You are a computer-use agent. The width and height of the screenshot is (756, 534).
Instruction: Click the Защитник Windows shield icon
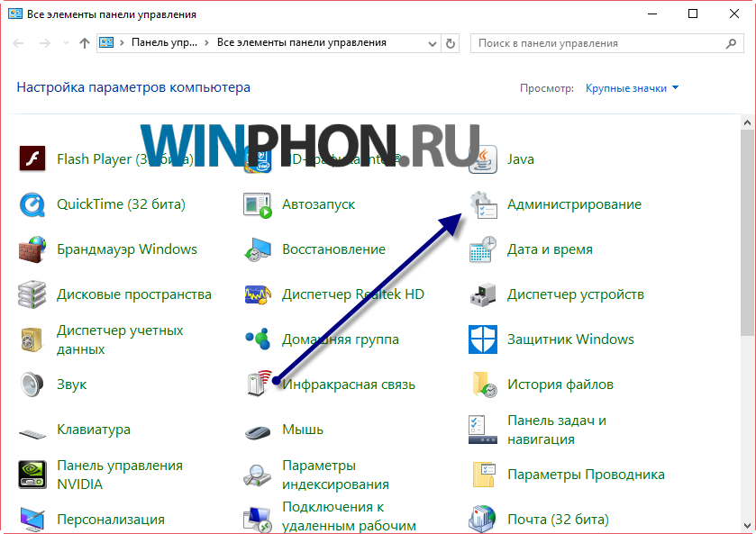pos(483,339)
